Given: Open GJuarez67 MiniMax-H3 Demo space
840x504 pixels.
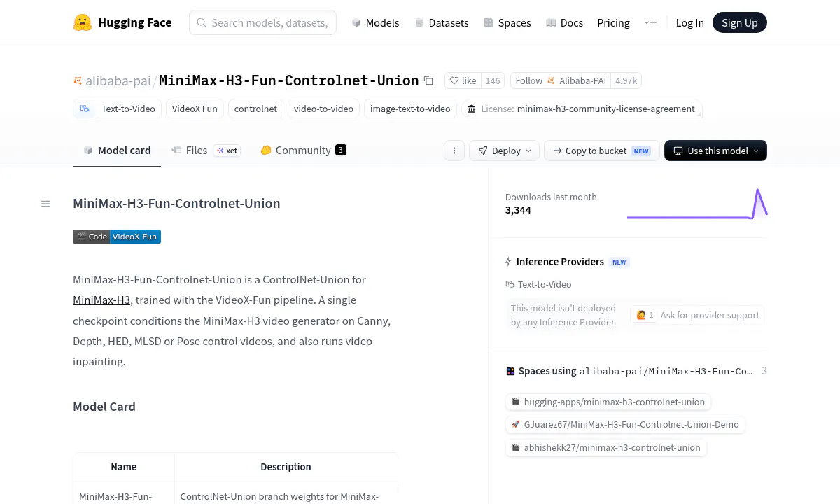Looking at the screenshot, I should pyautogui.click(x=625, y=424).
